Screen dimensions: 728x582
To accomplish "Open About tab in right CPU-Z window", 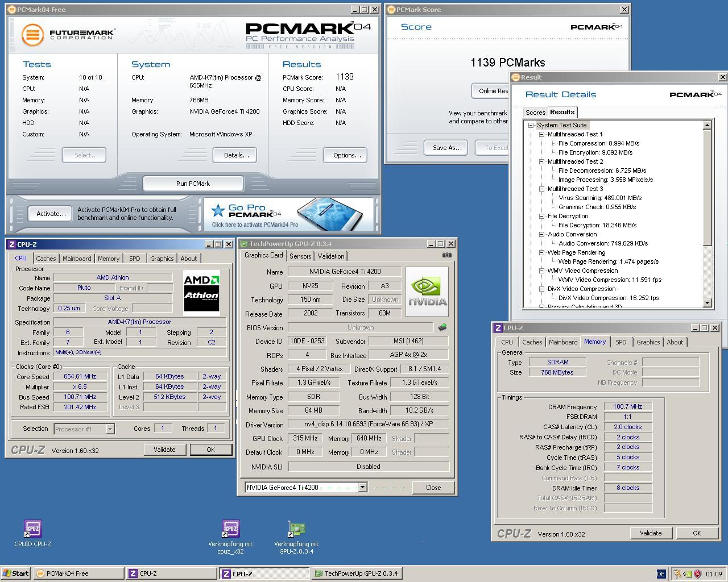I will coord(675,342).
